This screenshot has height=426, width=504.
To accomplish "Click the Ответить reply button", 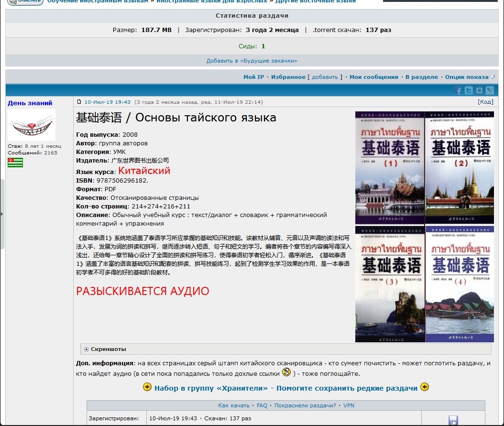I will (x=25, y=2).
